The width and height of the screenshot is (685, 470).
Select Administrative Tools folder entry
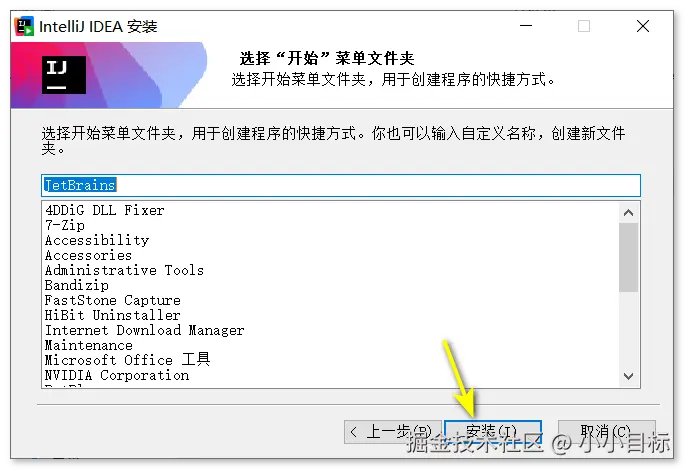(x=124, y=270)
